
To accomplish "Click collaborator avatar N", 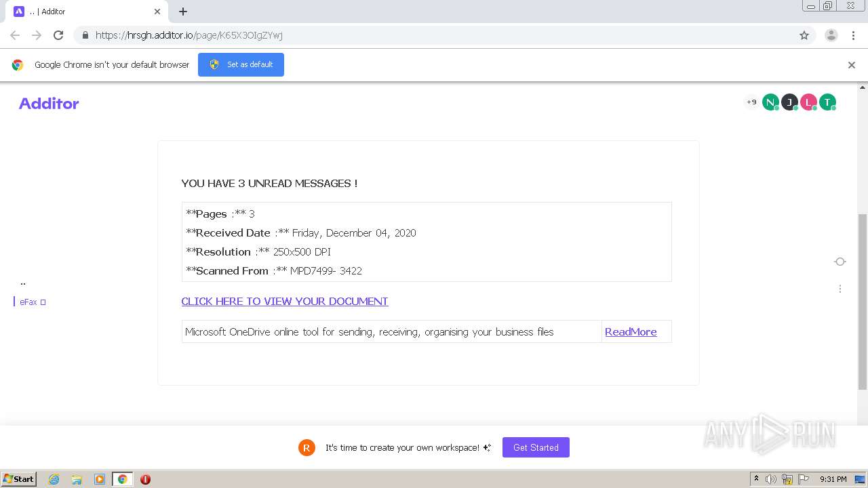I will [770, 102].
